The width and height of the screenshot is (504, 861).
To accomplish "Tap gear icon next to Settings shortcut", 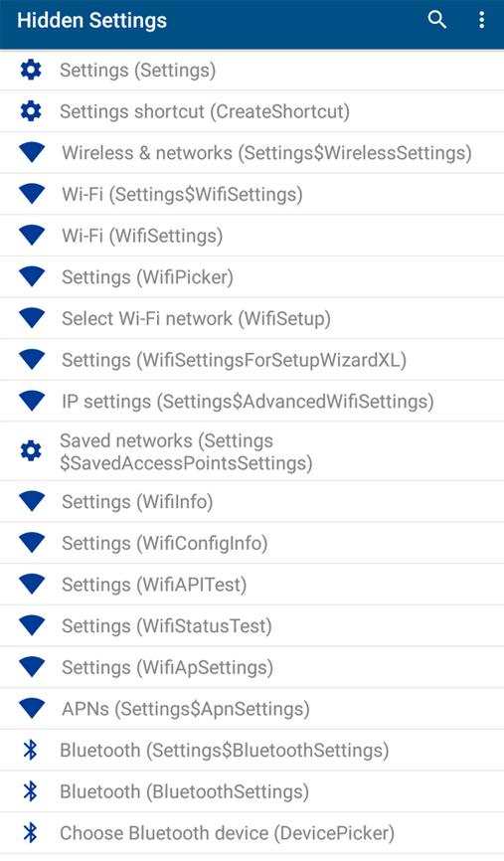I will click(31, 111).
